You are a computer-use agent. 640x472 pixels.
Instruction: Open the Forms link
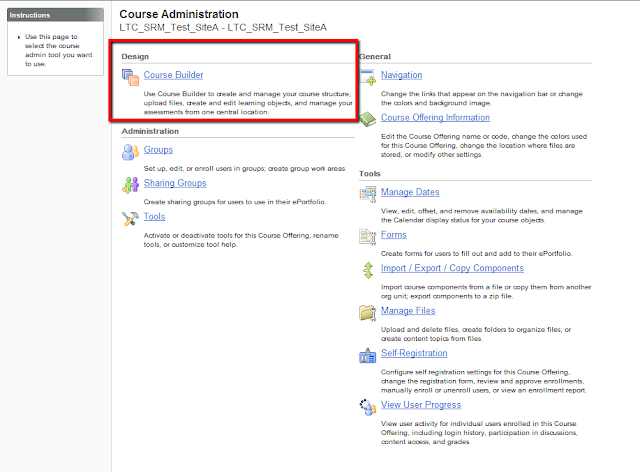click(393, 235)
